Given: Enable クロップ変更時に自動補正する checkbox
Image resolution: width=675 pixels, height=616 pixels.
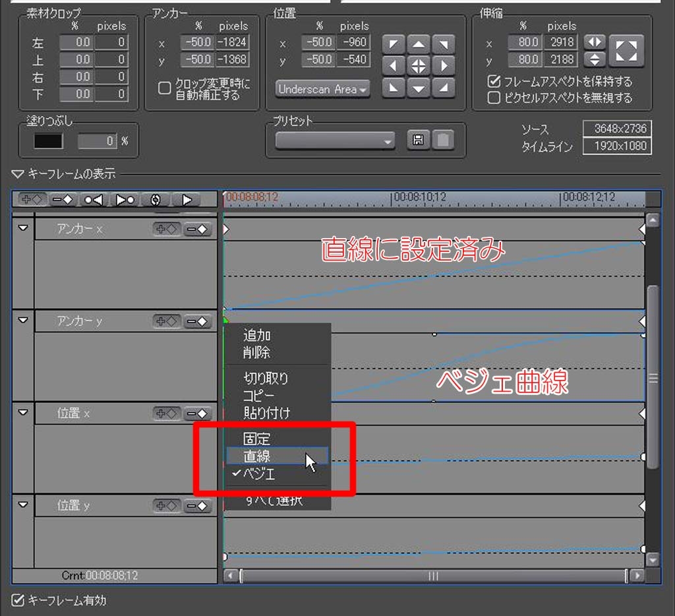Looking at the screenshot, I should pyautogui.click(x=164, y=88).
